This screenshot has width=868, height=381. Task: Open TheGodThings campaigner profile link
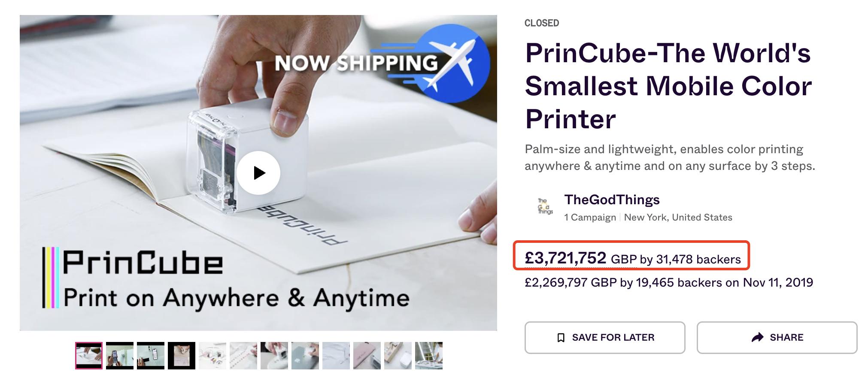point(612,200)
